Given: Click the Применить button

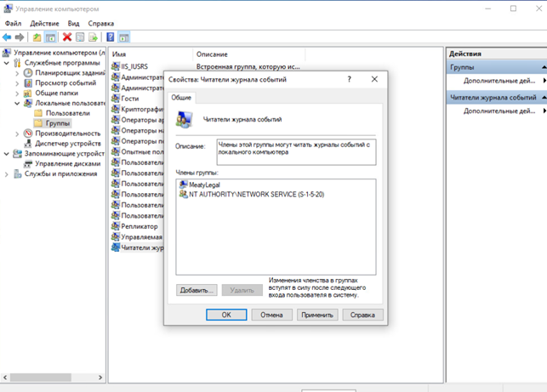Looking at the screenshot, I should click(317, 315).
